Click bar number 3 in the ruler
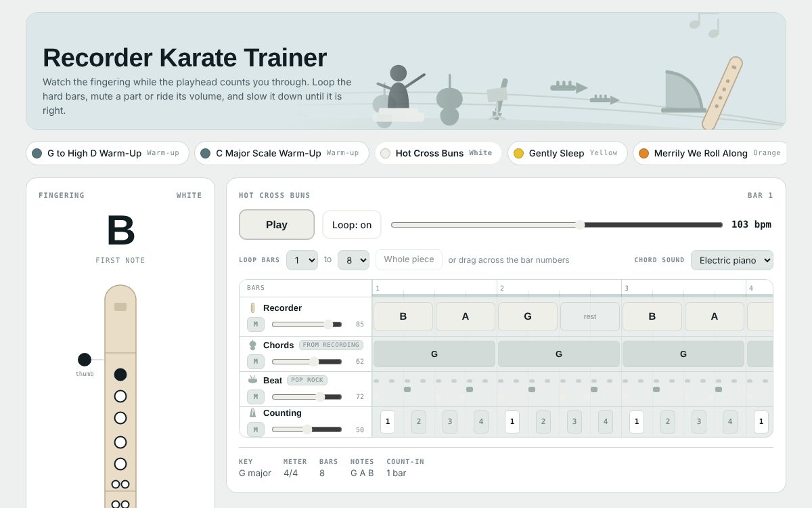 pyautogui.click(x=627, y=288)
